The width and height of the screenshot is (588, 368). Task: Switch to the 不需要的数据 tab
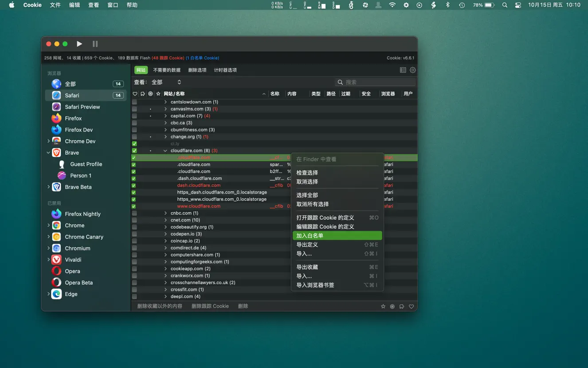[x=167, y=70]
